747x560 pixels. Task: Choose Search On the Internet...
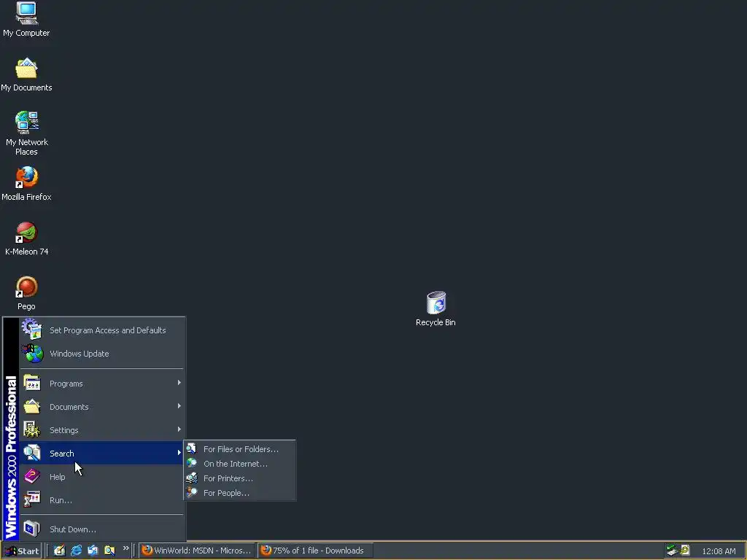(x=239, y=463)
